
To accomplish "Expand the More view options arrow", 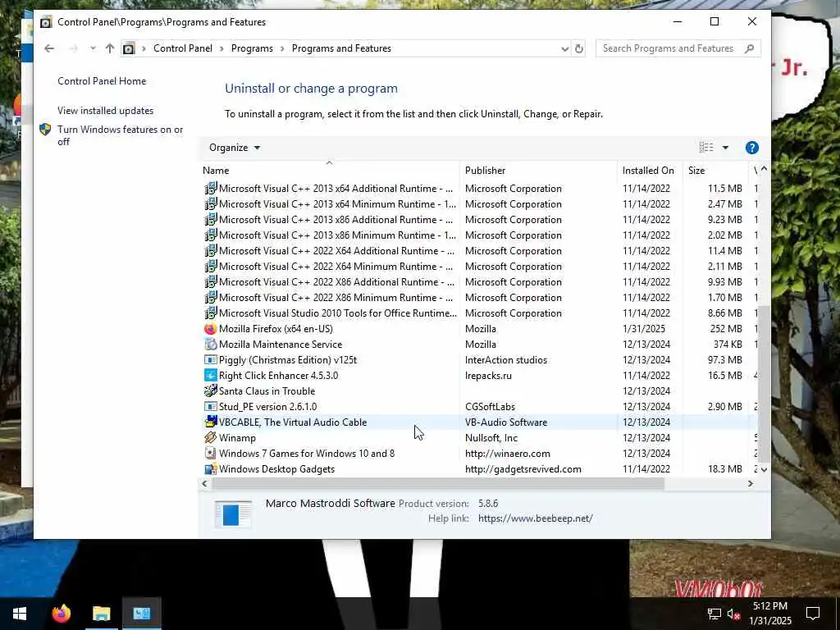I will [725, 148].
